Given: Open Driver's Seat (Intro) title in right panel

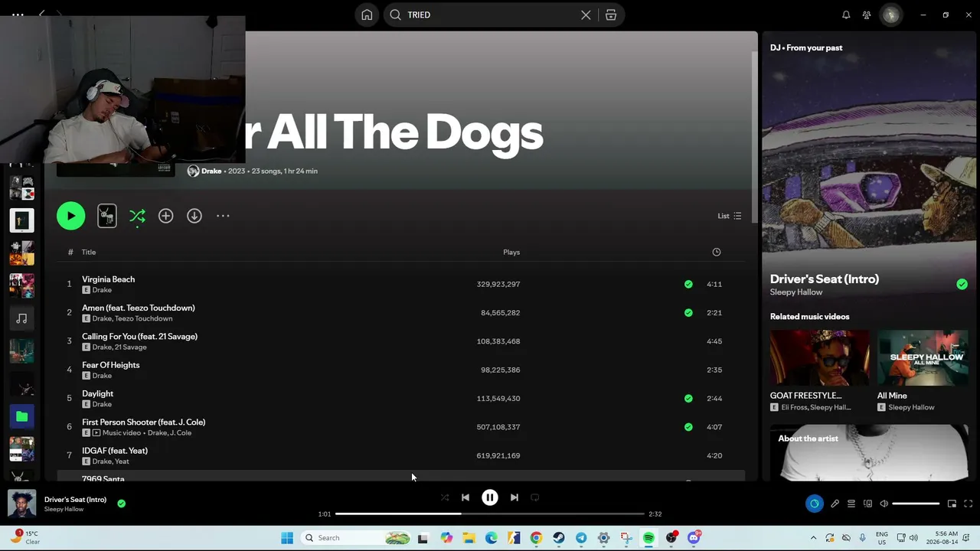Looking at the screenshot, I should tap(825, 279).
